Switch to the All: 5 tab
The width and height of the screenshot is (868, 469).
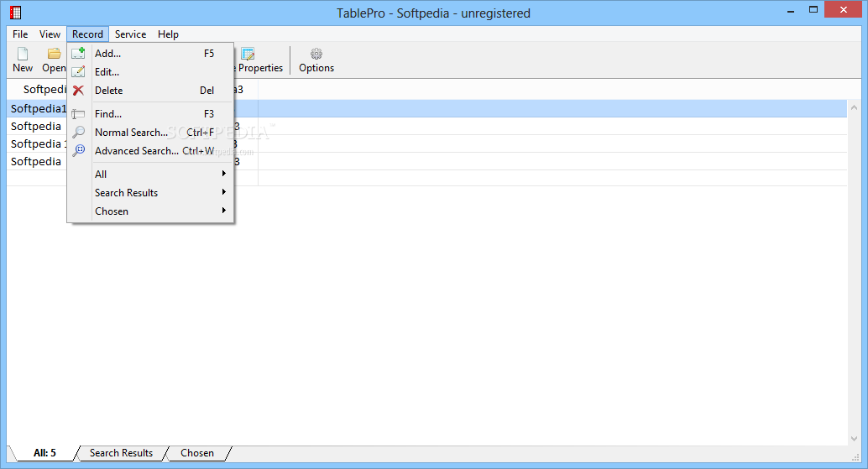(x=44, y=453)
